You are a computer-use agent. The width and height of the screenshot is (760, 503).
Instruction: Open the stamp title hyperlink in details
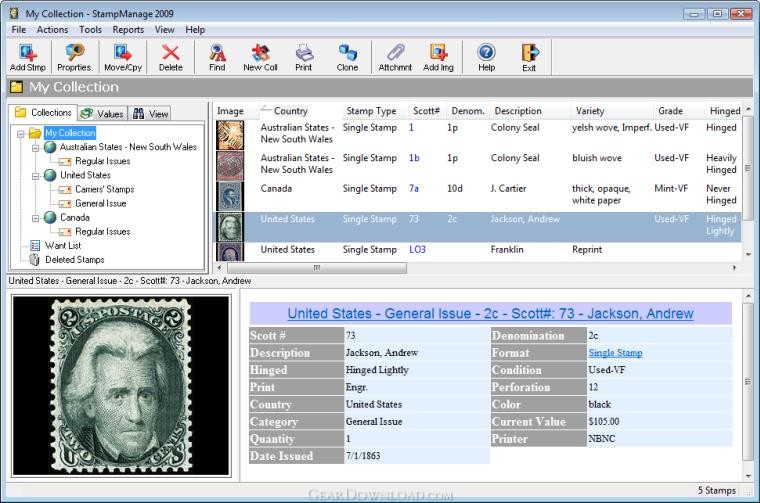coord(491,314)
